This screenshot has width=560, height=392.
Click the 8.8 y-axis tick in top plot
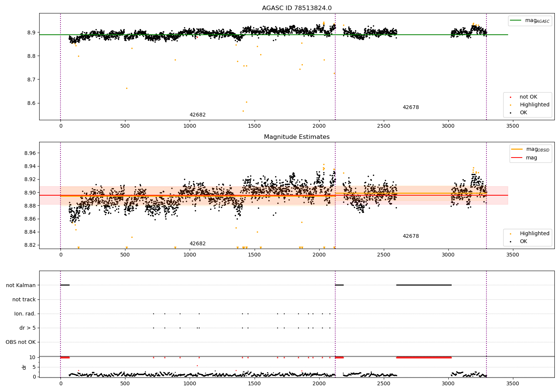(32, 56)
